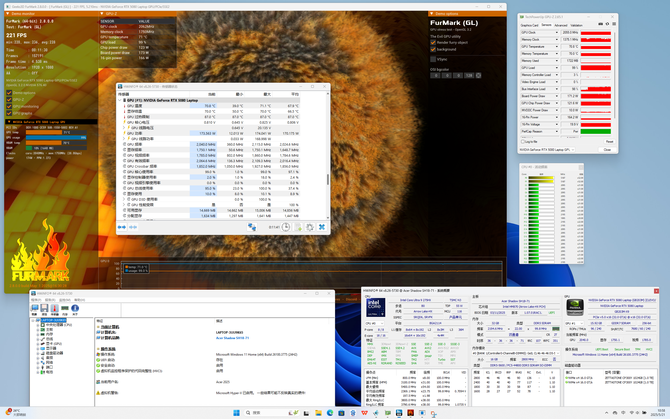Switch to Sensors tab in GPU-Z
This screenshot has width=670, height=419.
(x=547, y=25)
